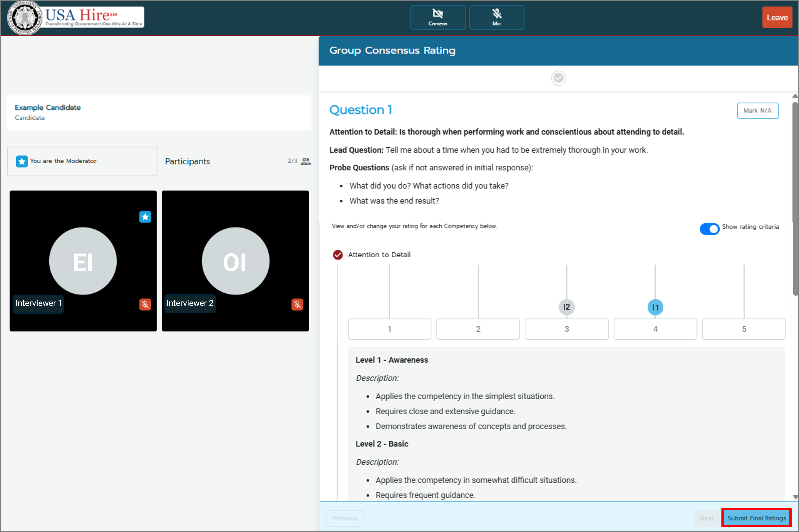Image resolution: width=799 pixels, height=532 pixels.
Task: Toggle the Camera button in header
Action: click(x=437, y=17)
